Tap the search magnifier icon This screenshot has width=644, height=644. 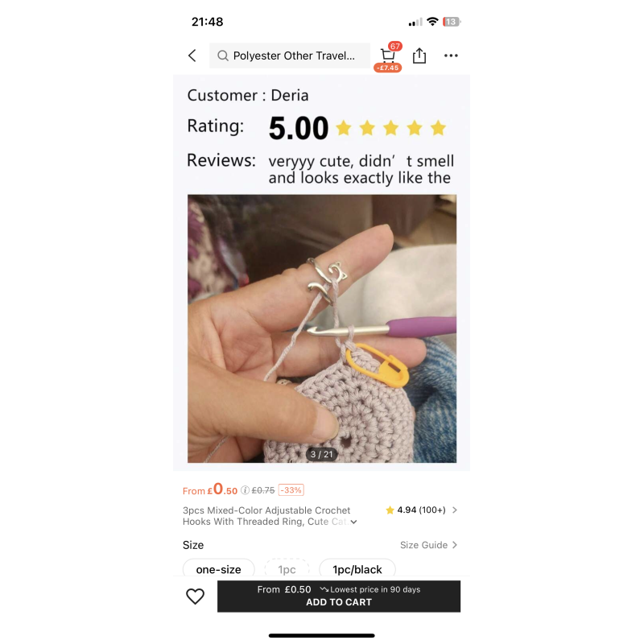point(223,56)
